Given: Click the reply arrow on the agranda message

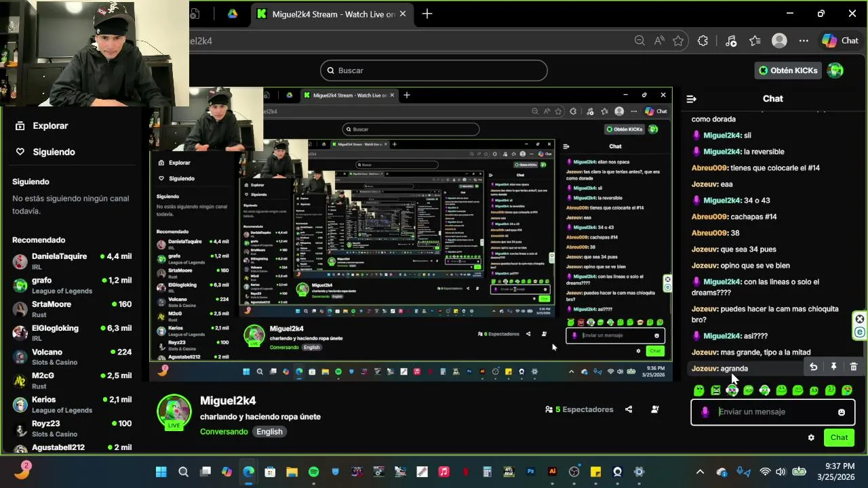Looking at the screenshot, I should tap(813, 367).
